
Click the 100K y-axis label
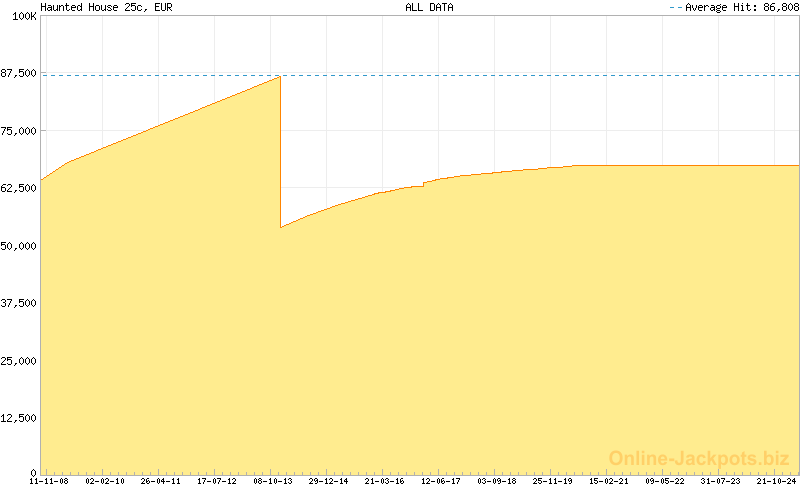[22, 17]
